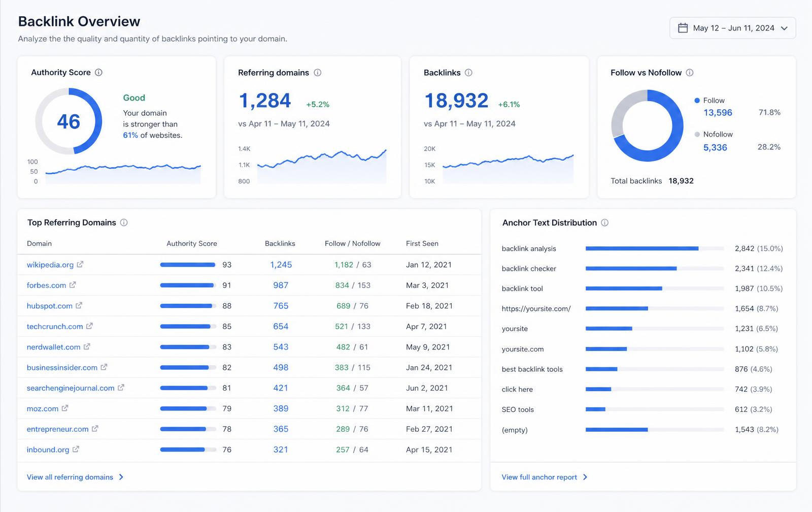This screenshot has width=812, height=512.
Task: Open View full anchor report
Action: pyautogui.click(x=539, y=477)
